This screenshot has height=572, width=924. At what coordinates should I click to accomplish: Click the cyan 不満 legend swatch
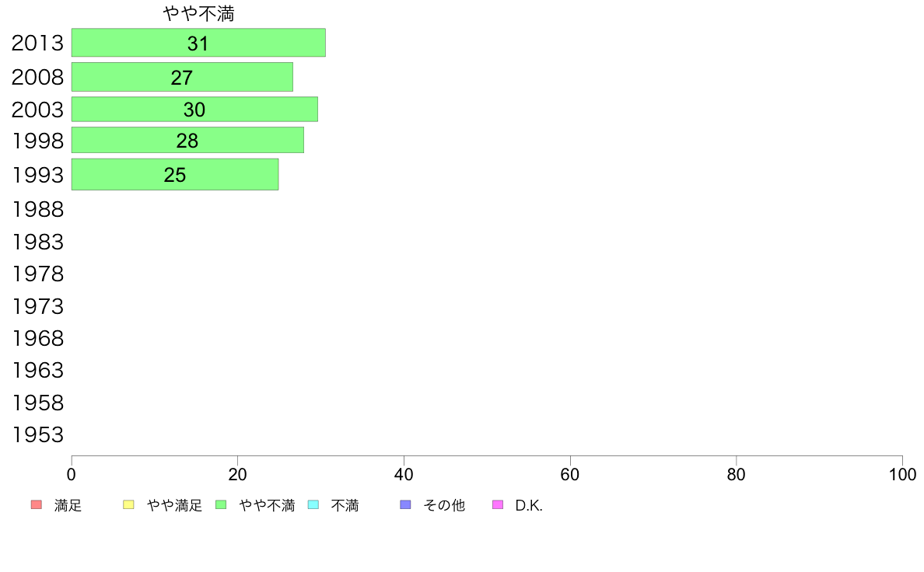coord(313,505)
